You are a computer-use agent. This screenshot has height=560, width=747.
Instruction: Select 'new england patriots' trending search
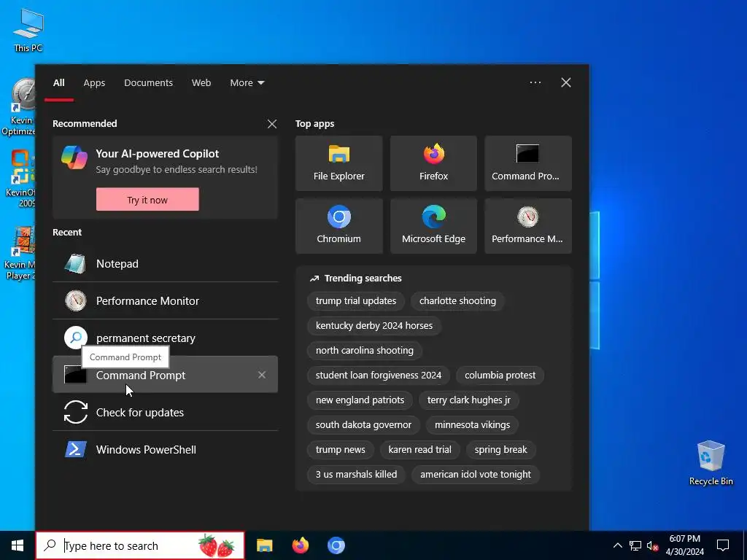(360, 400)
